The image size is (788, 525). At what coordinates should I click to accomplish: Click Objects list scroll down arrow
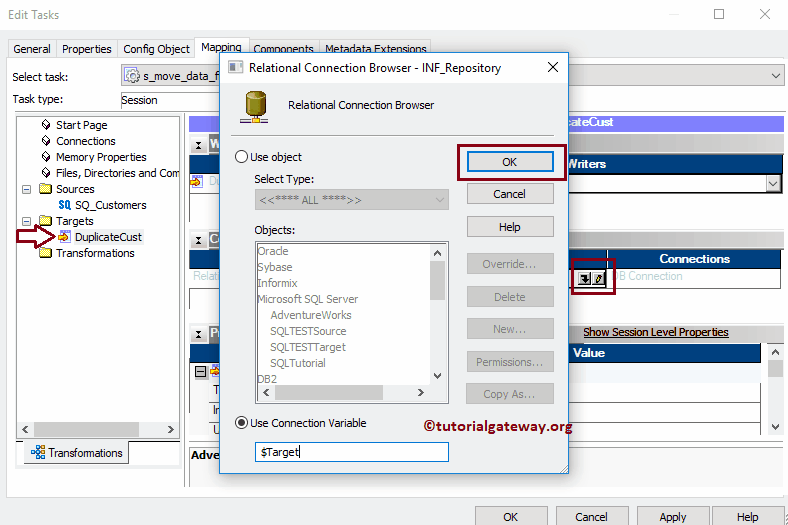pyautogui.click(x=437, y=376)
